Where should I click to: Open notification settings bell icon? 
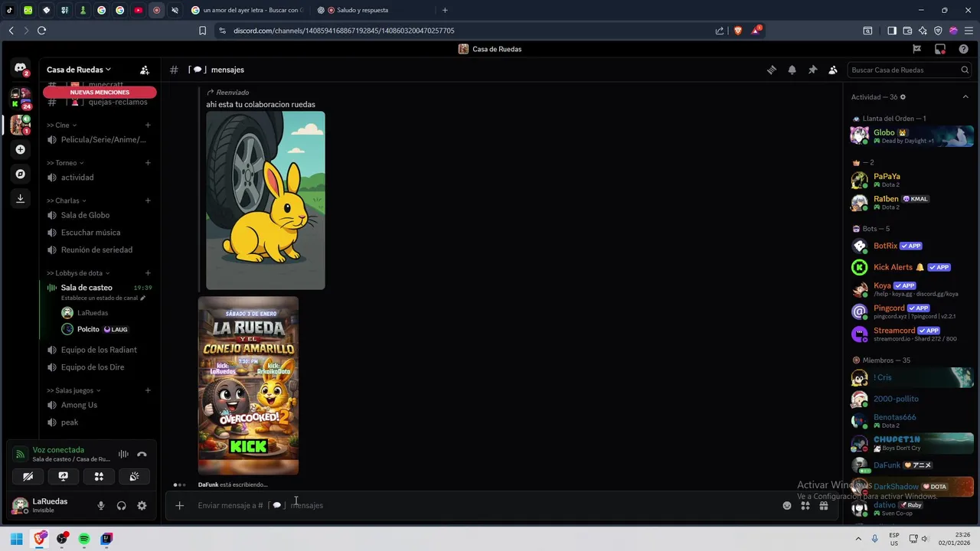pyautogui.click(x=792, y=70)
